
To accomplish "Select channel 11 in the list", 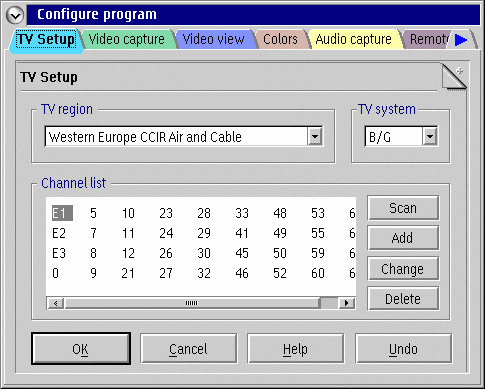I will tap(128, 233).
